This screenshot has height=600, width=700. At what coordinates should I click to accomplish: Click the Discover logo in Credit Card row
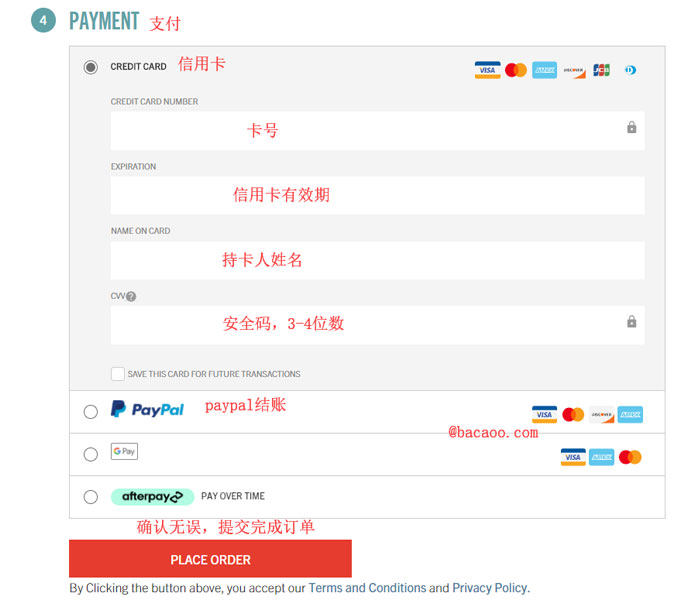(574, 71)
